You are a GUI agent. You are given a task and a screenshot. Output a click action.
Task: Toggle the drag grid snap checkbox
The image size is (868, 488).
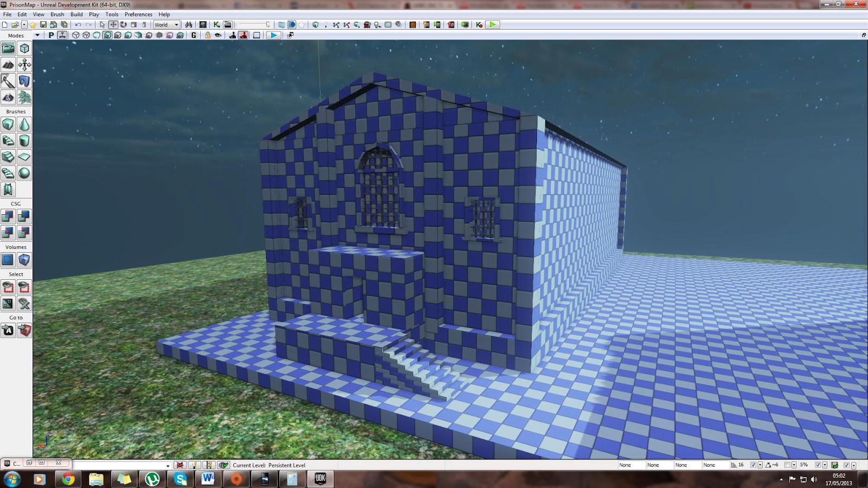(x=752, y=465)
